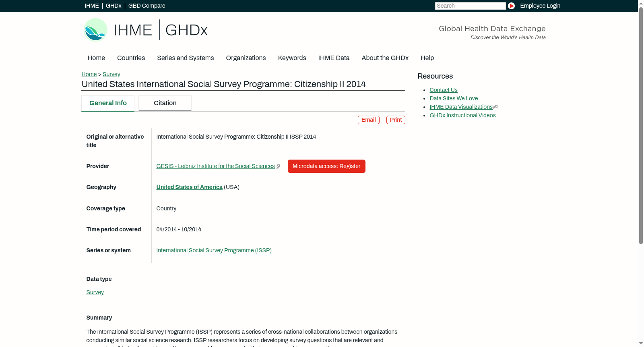644x347 pixels.
Task: Open Employee Login
Action: [540, 6]
